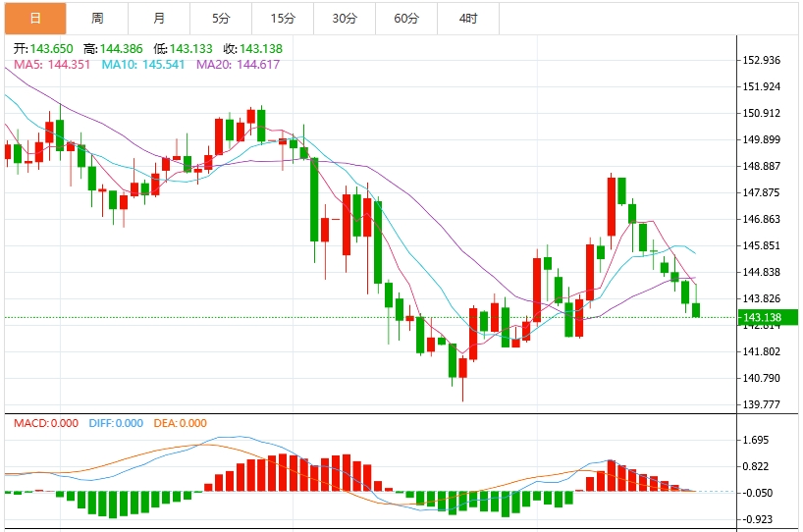The height and width of the screenshot is (532, 803).
Task: Click the 收:143.138 close price value
Action: (253, 49)
